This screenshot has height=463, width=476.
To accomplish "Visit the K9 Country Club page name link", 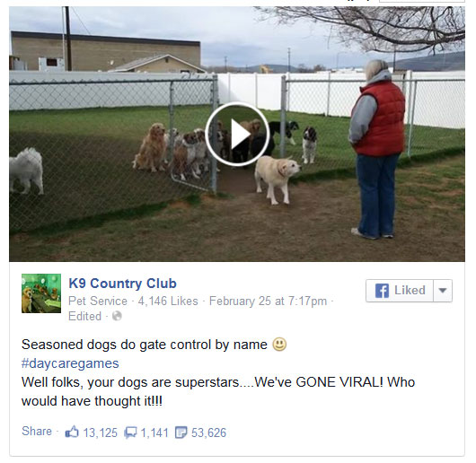I will pyautogui.click(x=122, y=284).
